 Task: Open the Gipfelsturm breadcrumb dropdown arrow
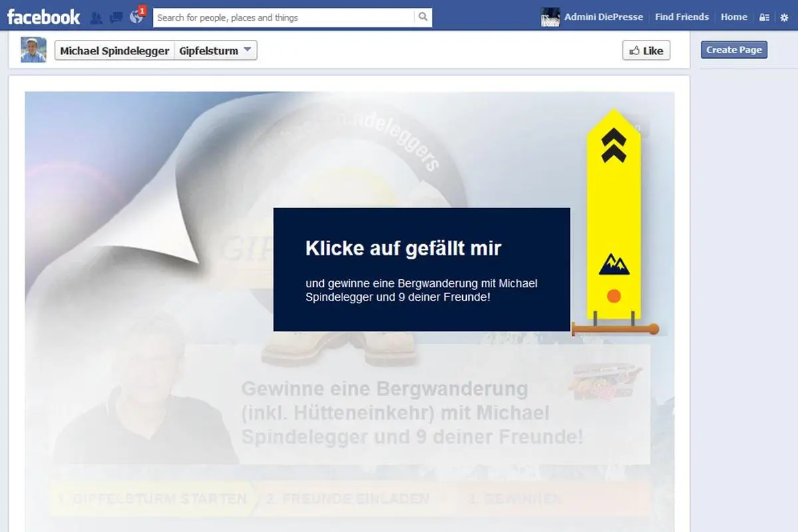point(247,50)
